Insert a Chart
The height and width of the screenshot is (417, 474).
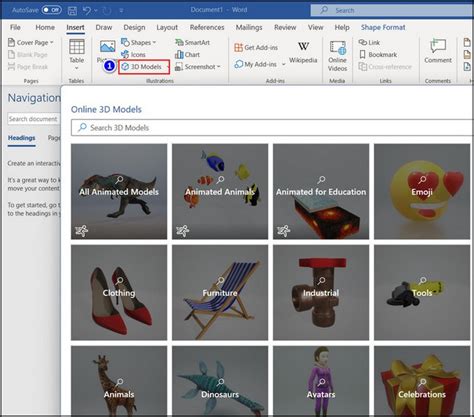(187, 55)
